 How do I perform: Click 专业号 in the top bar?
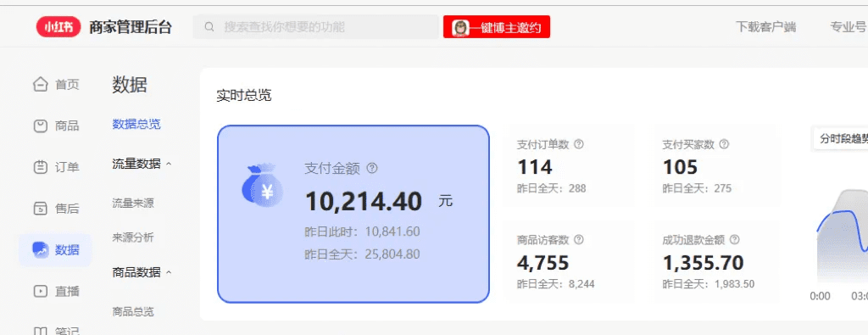848,27
